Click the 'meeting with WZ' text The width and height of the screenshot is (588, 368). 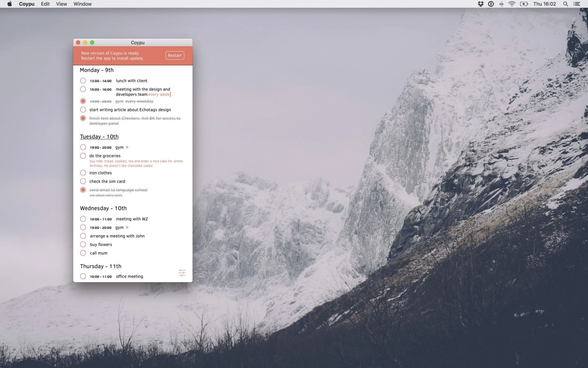pos(132,219)
